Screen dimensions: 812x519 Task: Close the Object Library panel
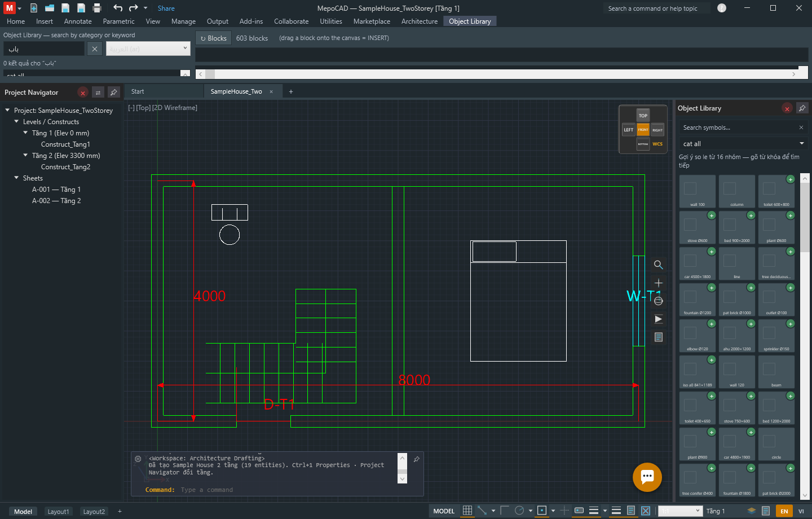pyautogui.click(x=787, y=108)
